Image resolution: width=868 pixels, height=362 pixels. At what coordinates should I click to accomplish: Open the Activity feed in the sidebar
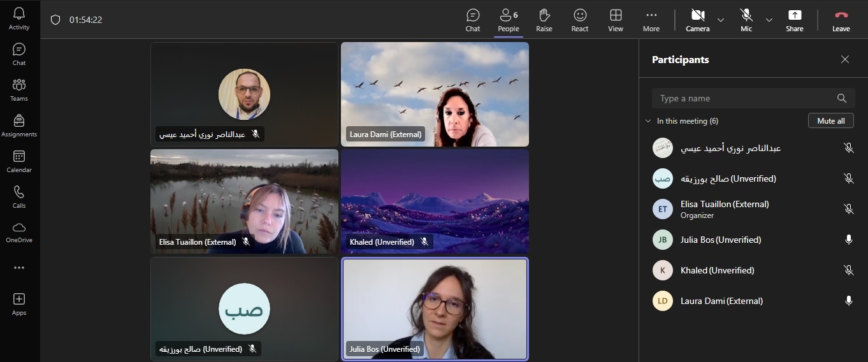[x=19, y=18]
